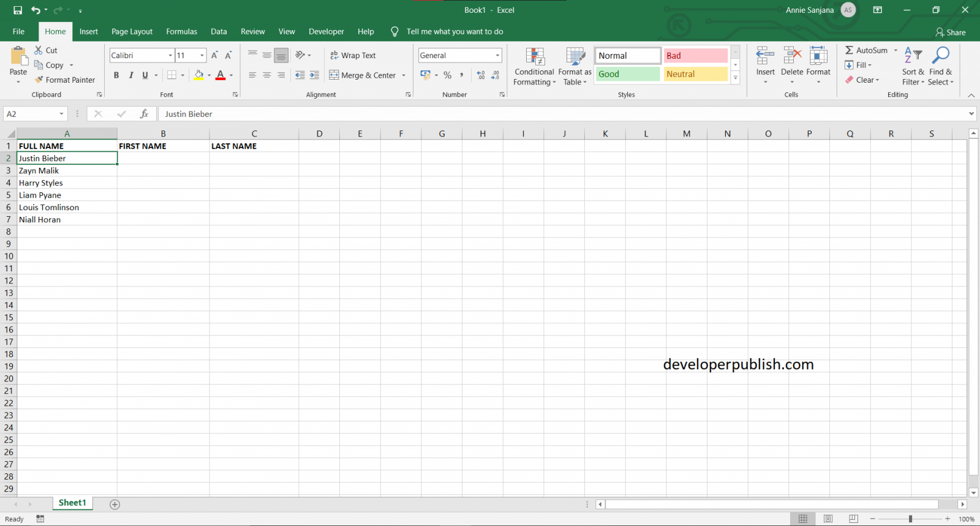
Task: Click the yellow Fill Color swatch
Action: 198,75
